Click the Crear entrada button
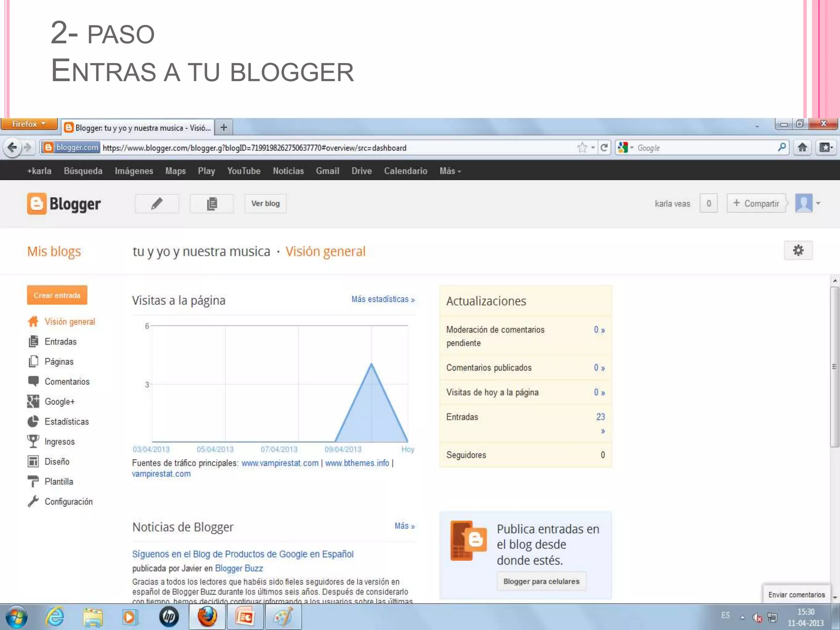This screenshot has height=630, width=840. (x=57, y=295)
